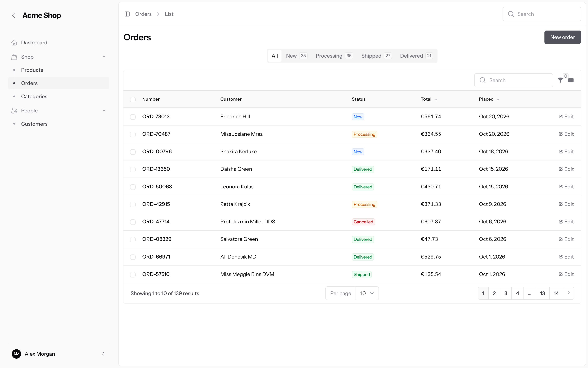
Task: Click the Dashboard home icon
Action: [x=14, y=43]
